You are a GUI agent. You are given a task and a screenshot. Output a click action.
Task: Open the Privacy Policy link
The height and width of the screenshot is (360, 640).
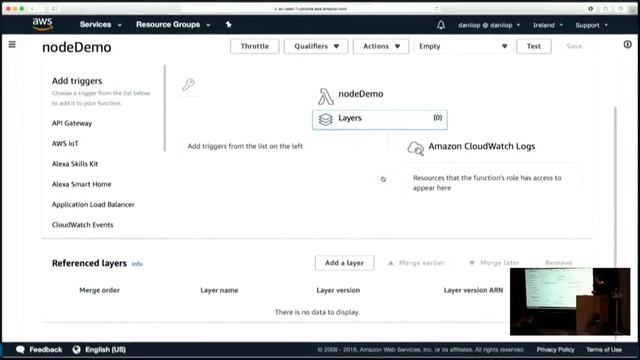(x=556, y=350)
